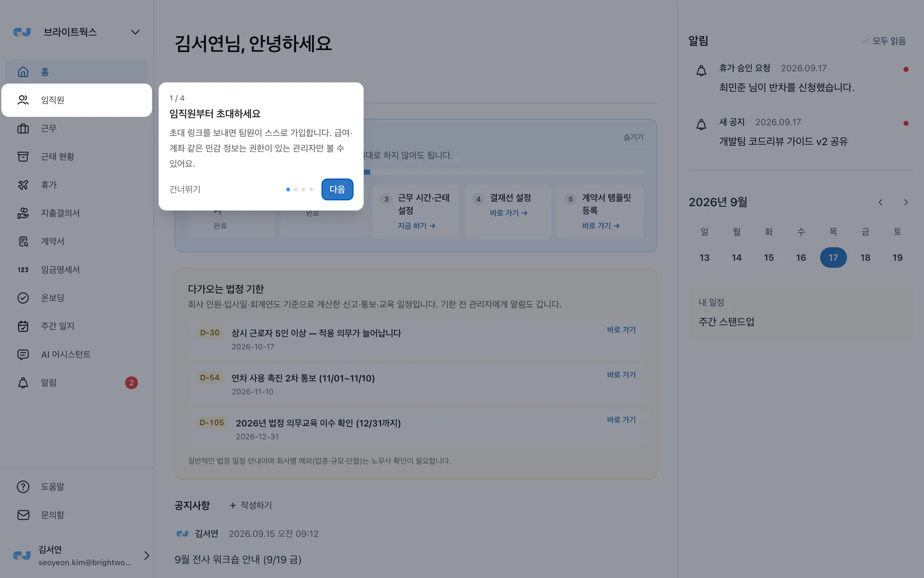Select date 19 in the calendar

point(897,257)
